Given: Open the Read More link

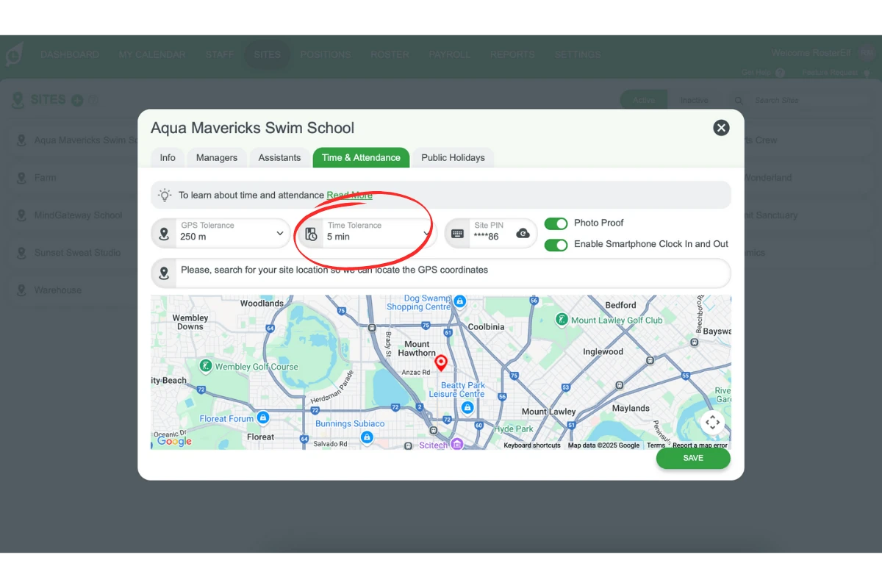Looking at the screenshot, I should tap(350, 196).
